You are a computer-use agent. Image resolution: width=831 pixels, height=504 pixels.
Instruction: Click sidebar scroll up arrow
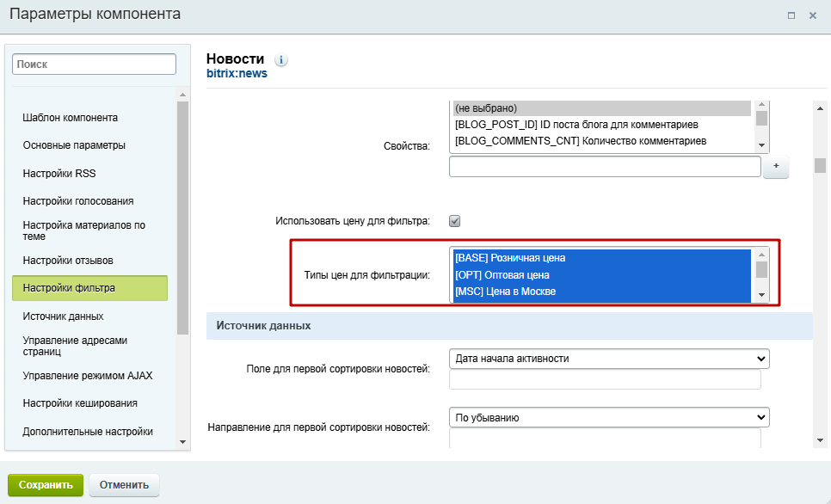tap(183, 95)
